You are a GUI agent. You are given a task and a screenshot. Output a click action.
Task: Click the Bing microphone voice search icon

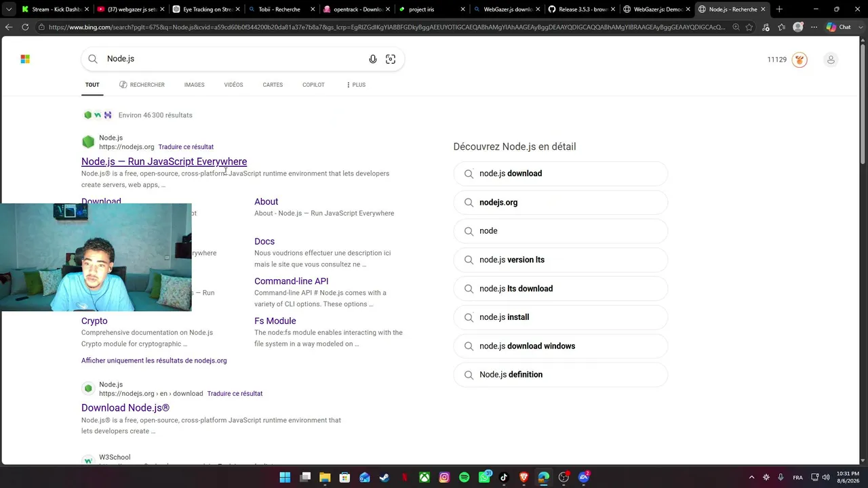(x=373, y=59)
